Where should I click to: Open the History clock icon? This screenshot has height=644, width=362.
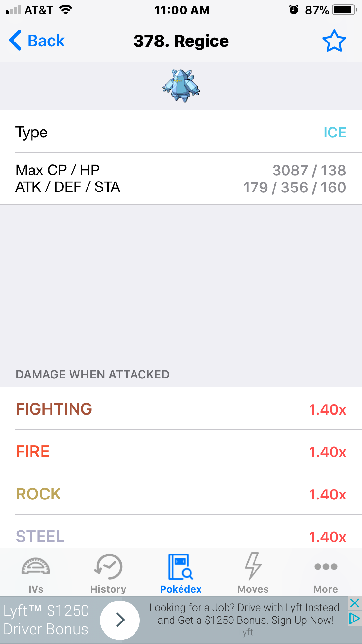point(108,566)
